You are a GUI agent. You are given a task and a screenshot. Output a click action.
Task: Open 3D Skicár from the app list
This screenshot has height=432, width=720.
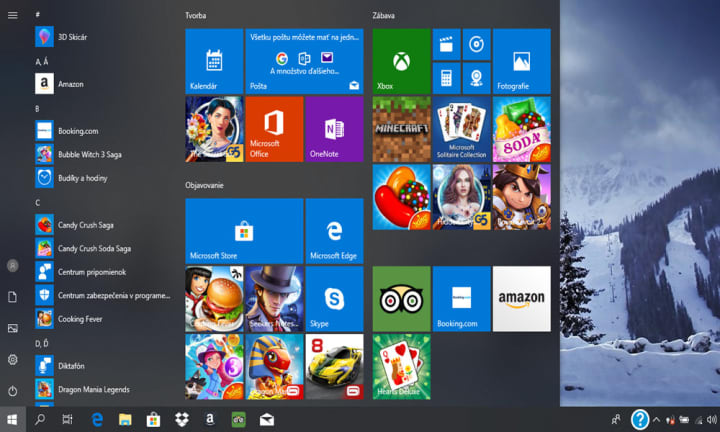coord(103,37)
